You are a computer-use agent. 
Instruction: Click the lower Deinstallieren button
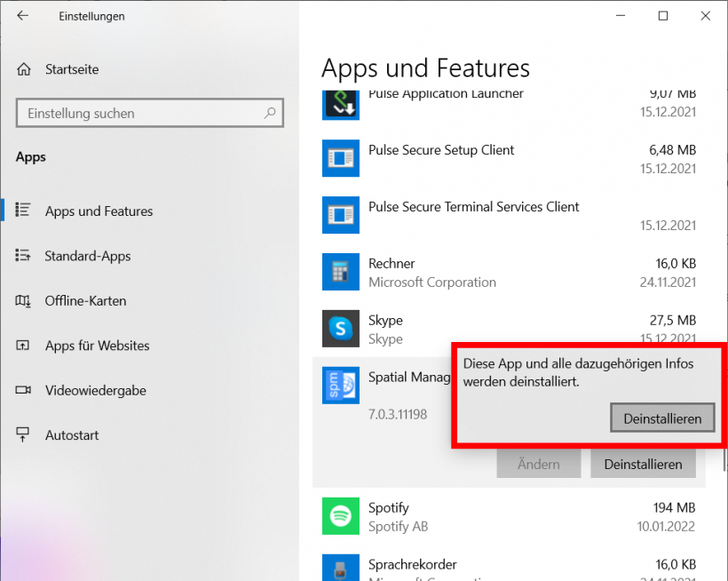coord(643,463)
